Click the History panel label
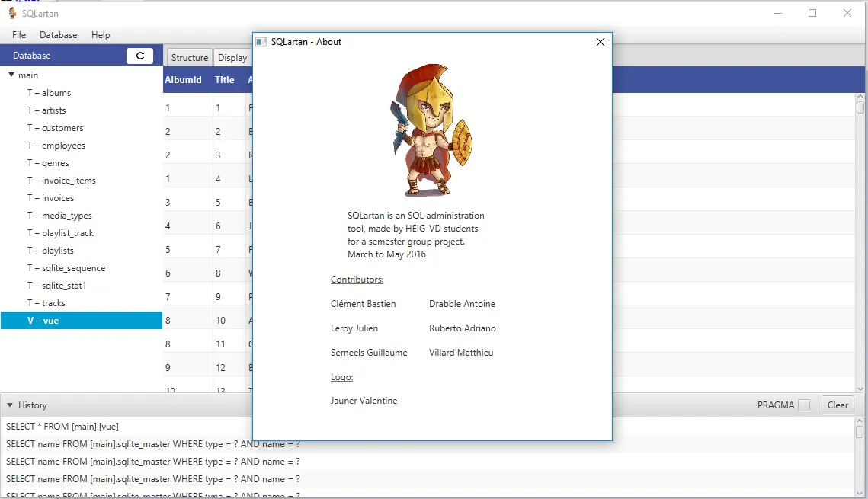 tap(33, 405)
